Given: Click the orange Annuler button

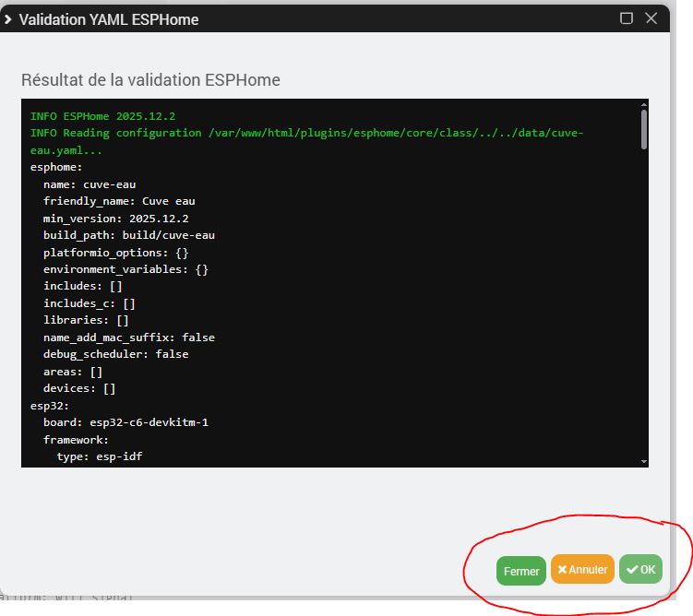Looking at the screenshot, I should coord(582,569).
